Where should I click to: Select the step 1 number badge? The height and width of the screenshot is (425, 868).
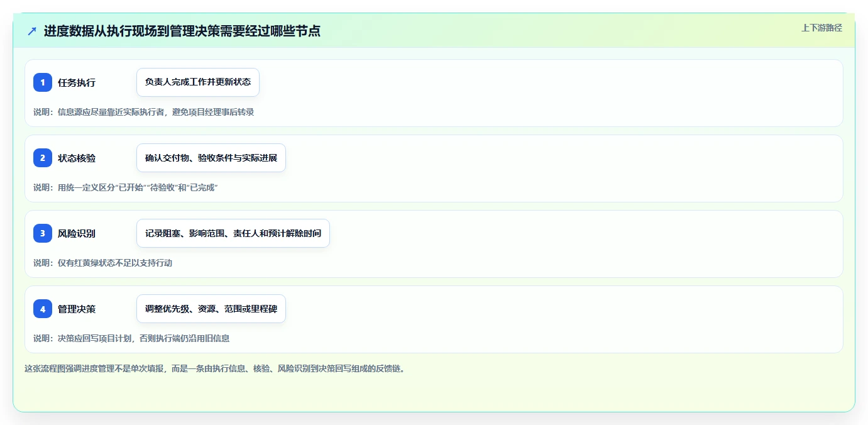pyautogui.click(x=43, y=82)
